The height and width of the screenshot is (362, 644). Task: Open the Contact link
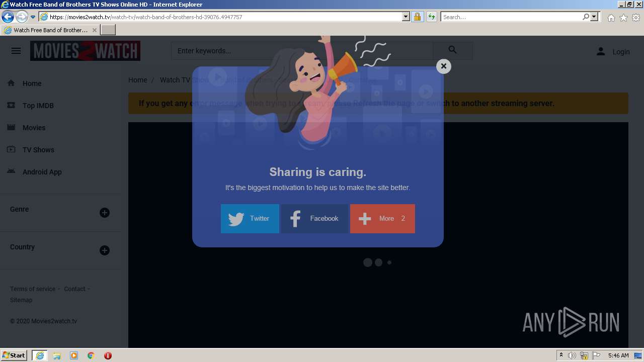pyautogui.click(x=74, y=289)
